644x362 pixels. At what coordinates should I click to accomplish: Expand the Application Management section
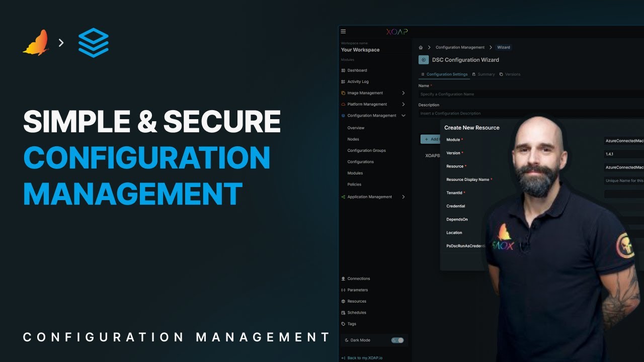tap(404, 197)
